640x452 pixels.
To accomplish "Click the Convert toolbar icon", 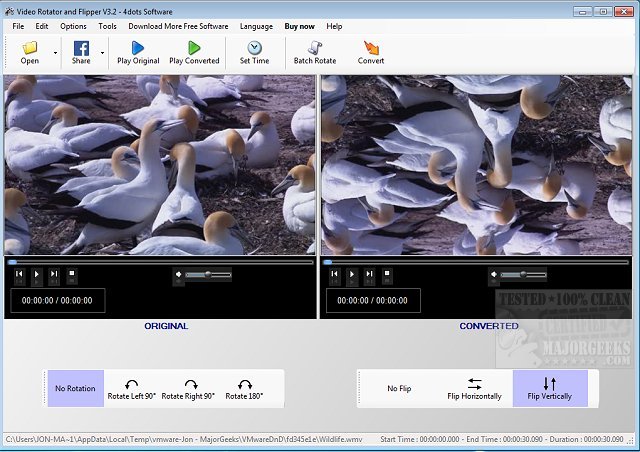I will click(x=371, y=48).
